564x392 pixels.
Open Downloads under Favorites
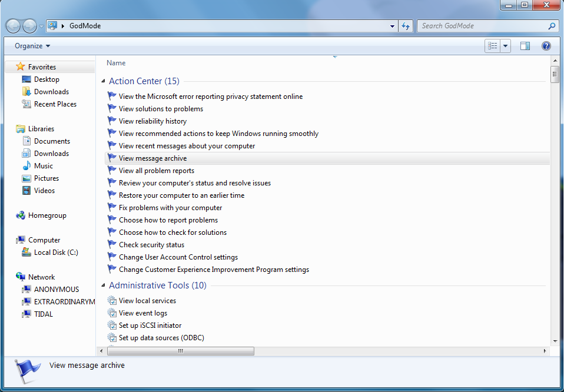point(51,92)
